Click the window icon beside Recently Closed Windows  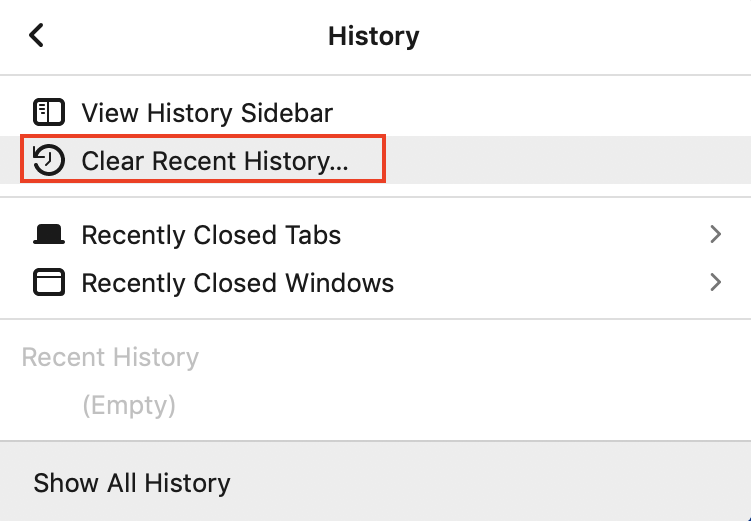(x=48, y=282)
